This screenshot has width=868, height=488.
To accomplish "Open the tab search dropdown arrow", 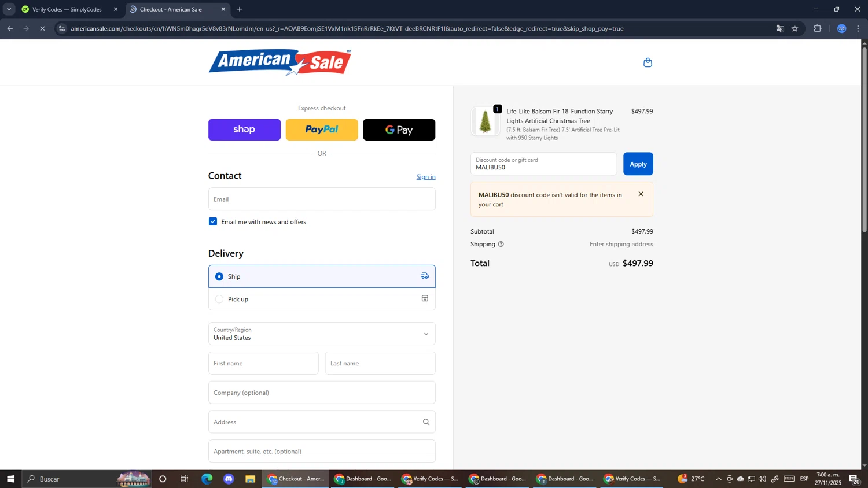I will pyautogui.click(x=9, y=9).
